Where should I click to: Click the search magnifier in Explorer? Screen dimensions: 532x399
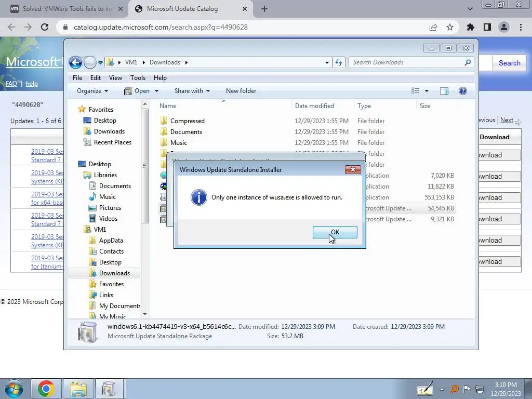point(468,62)
